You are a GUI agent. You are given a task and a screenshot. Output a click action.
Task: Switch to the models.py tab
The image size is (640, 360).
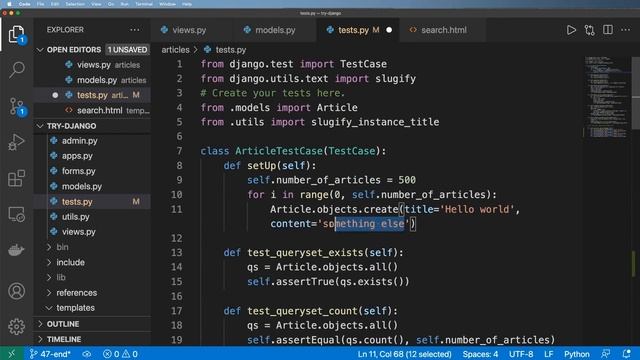click(275, 30)
